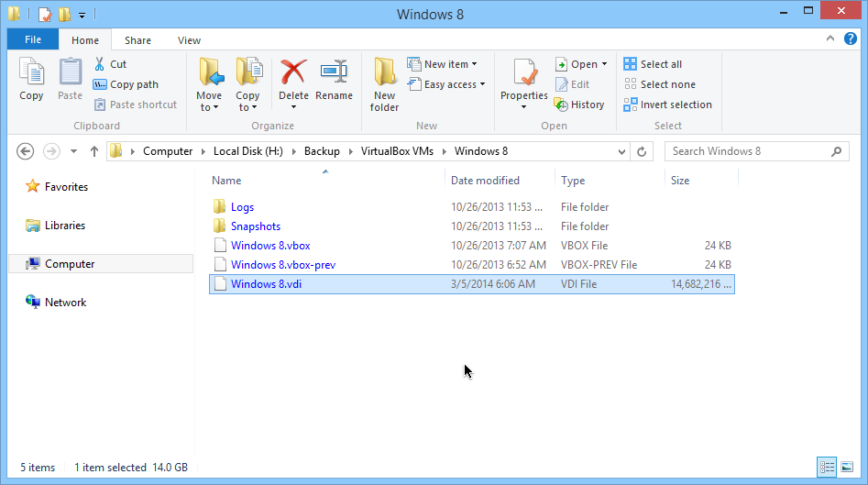Navigate to Local Disk (H:) in breadcrumb
Image resolution: width=868 pixels, height=485 pixels.
pos(248,151)
